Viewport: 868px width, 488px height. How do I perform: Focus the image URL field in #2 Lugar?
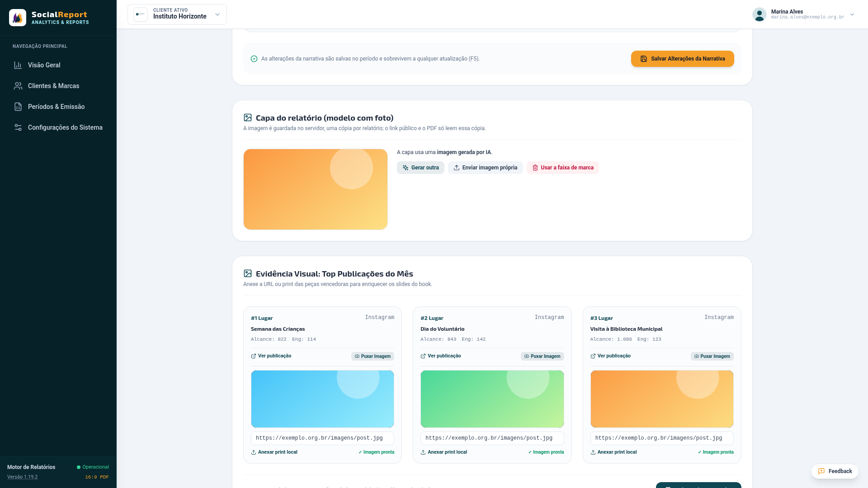point(492,438)
